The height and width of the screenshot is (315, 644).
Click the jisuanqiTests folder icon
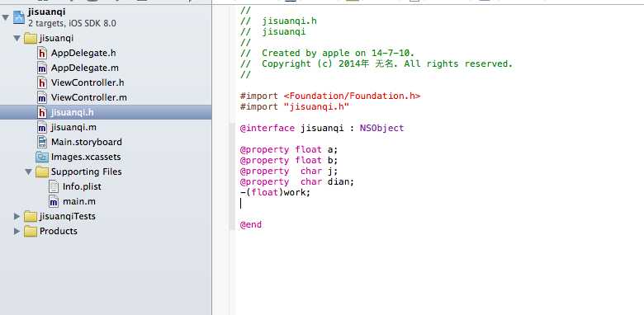click(31, 216)
